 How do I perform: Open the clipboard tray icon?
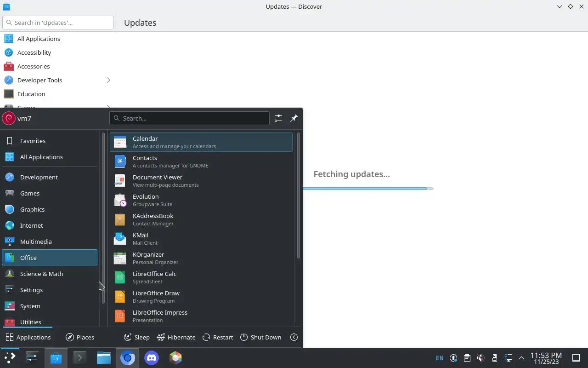[467, 358]
